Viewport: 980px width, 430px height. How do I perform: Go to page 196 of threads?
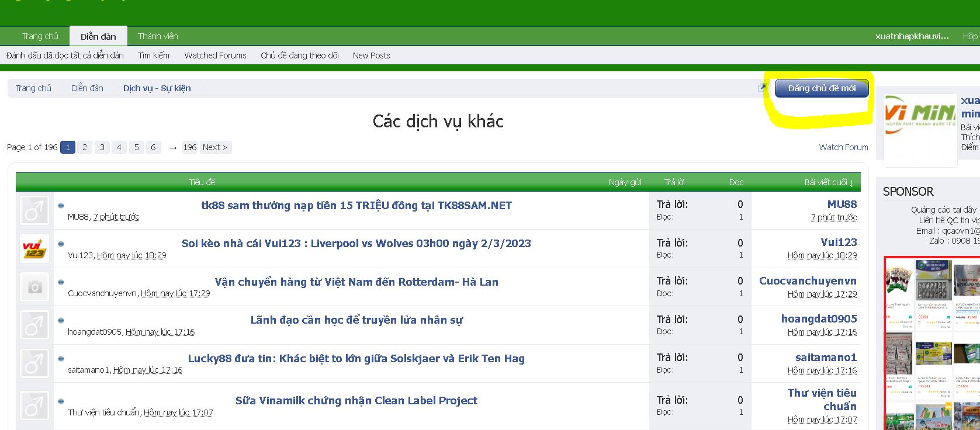point(190,147)
